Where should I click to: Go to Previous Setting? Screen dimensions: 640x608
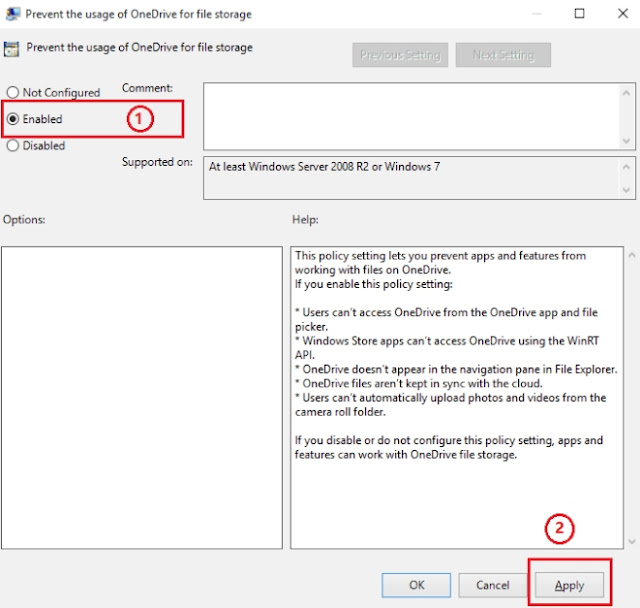tap(400, 55)
